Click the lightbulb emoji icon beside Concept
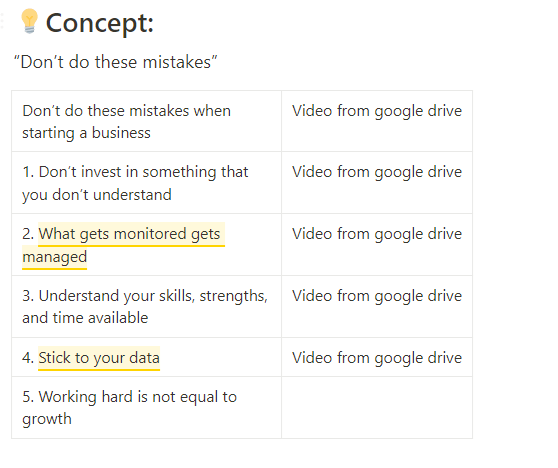This screenshot has width=558, height=468. click(29, 21)
